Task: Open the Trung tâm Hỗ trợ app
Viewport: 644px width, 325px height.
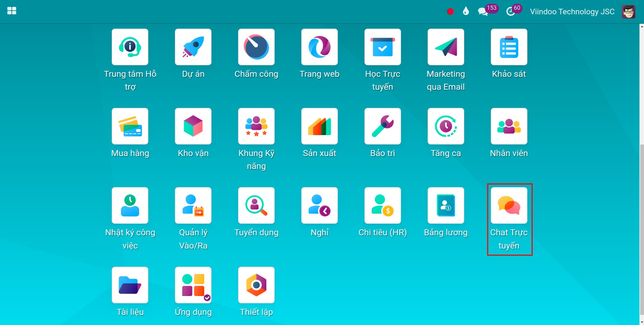Action: click(130, 47)
